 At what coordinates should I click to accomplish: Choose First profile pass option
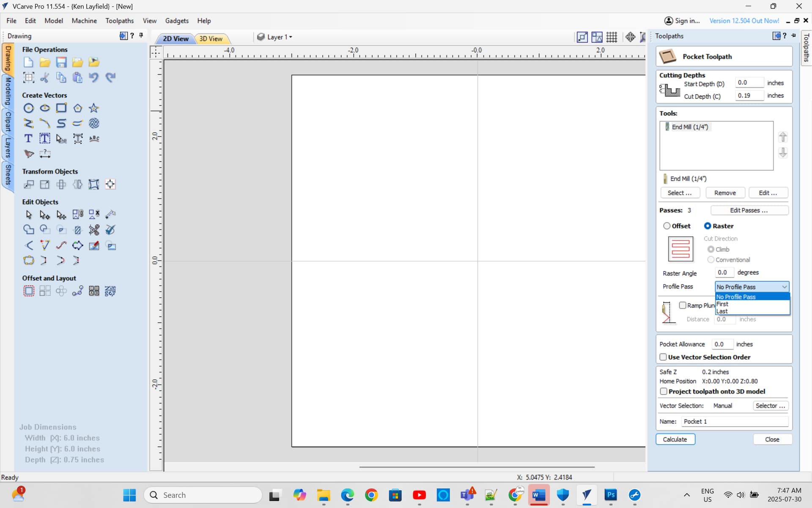752,304
